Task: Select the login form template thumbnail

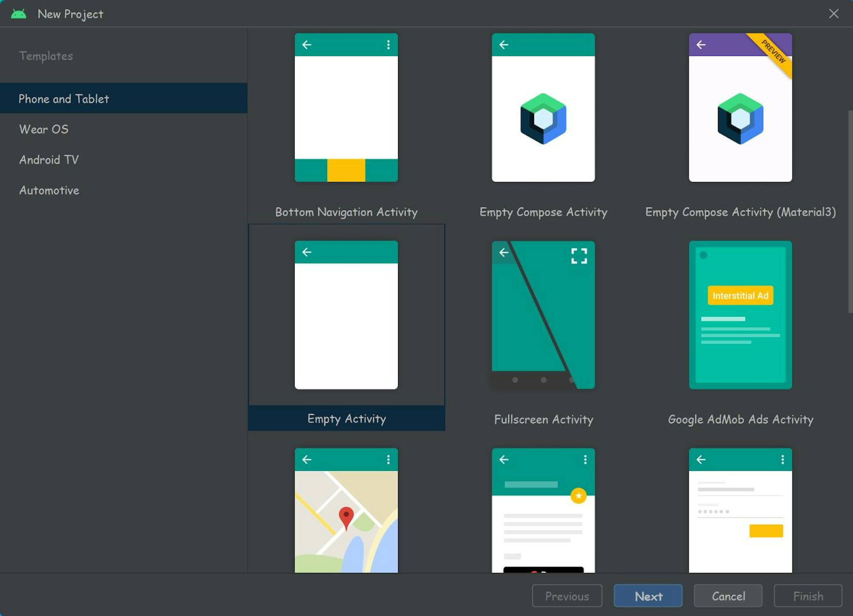Action: point(740,511)
